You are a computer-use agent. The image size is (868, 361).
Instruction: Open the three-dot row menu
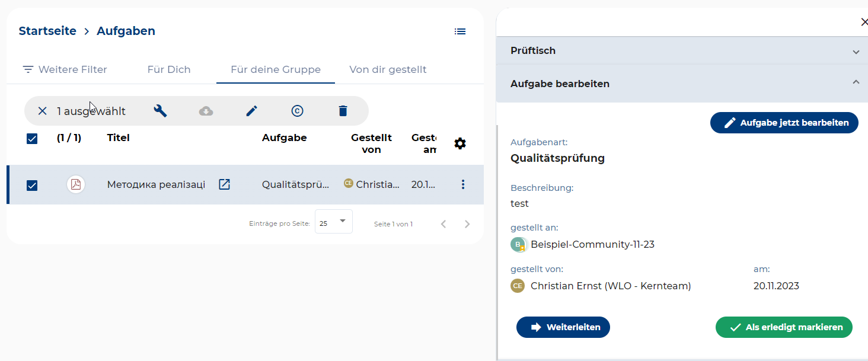click(463, 184)
